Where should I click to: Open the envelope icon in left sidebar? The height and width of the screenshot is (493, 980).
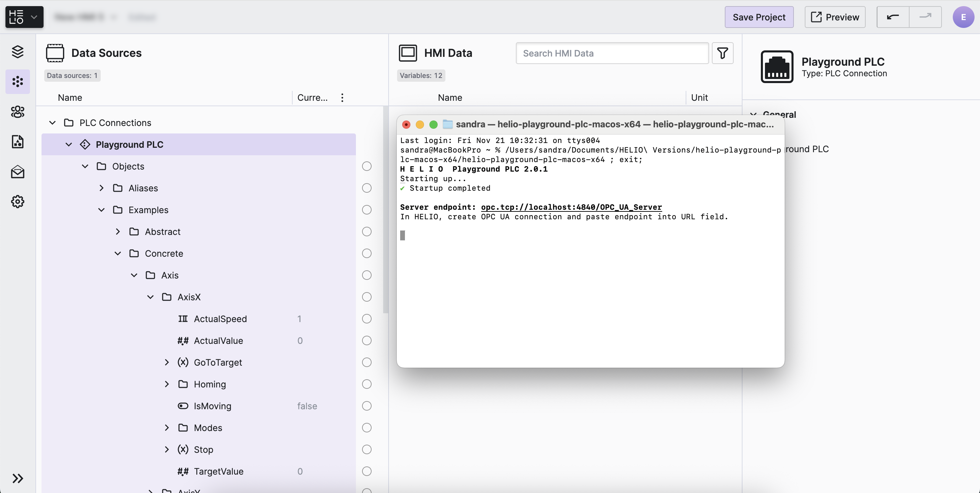[x=17, y=172]
